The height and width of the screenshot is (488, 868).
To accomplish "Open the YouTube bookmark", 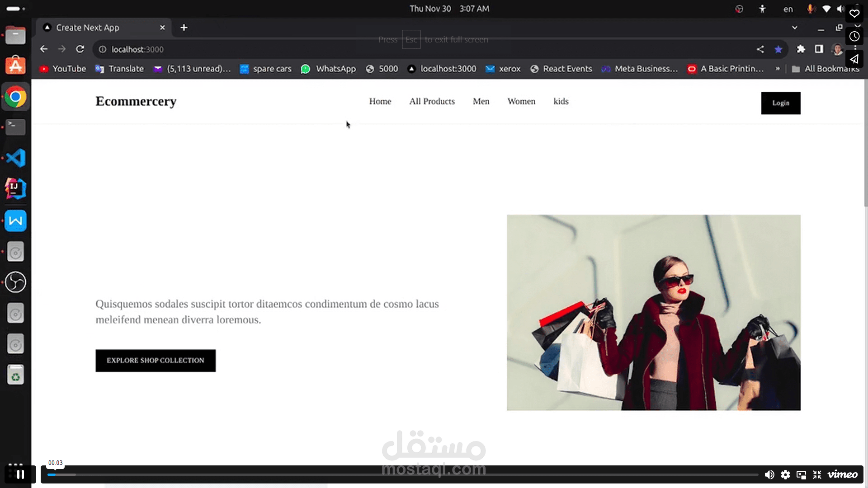I will pos(62,69).
